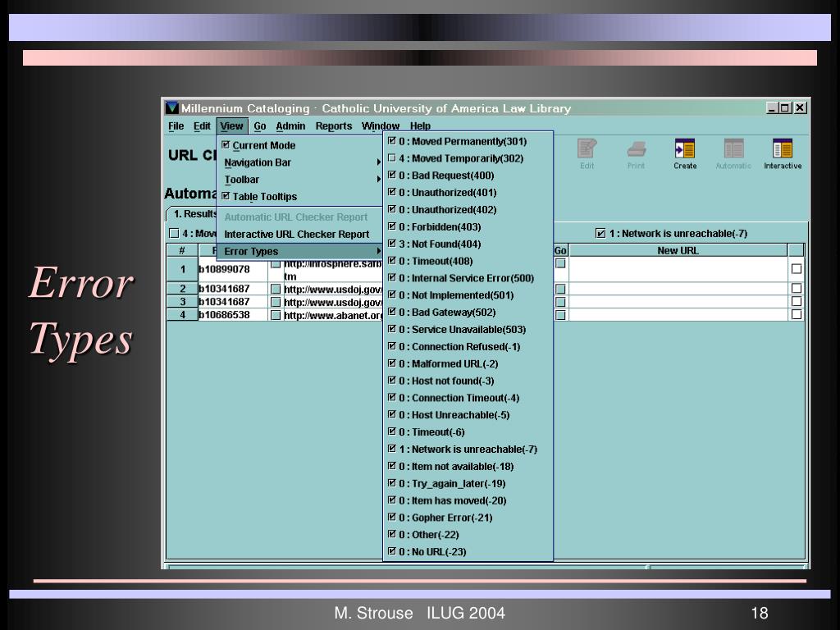Click the Go column header
Image resolution: width=840 pixels, height=630 pixels.
(x=560, y=250)
